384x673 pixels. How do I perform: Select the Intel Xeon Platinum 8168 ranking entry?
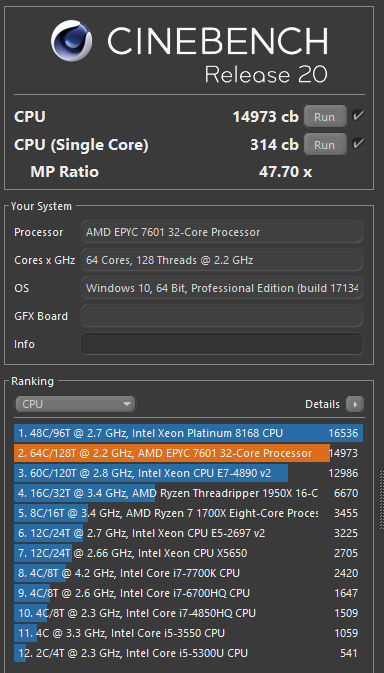pyautogui.click(x=188, y=433)
